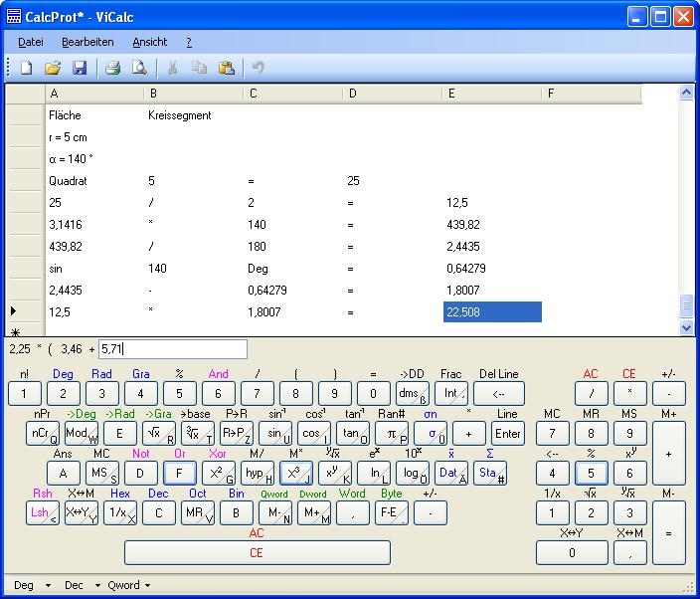This screenshot has width=700, height=599.
Task: Open the Datei menu
Action: (31, 42)
